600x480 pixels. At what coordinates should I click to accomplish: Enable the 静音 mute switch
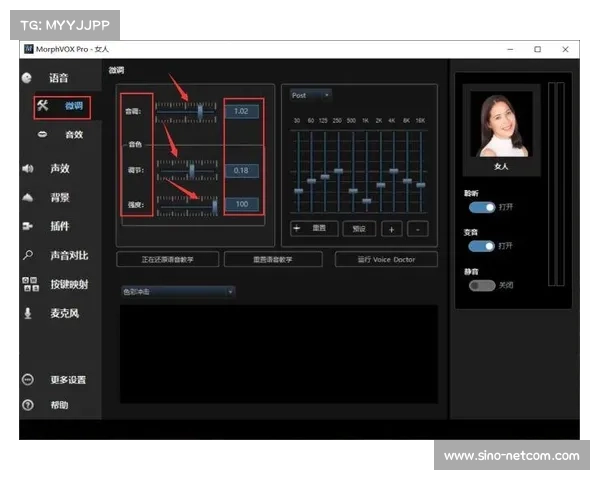coord(482,286)
